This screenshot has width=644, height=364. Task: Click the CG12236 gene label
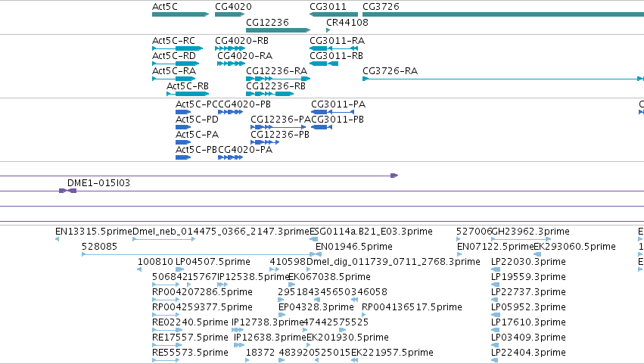click(267, 22)
